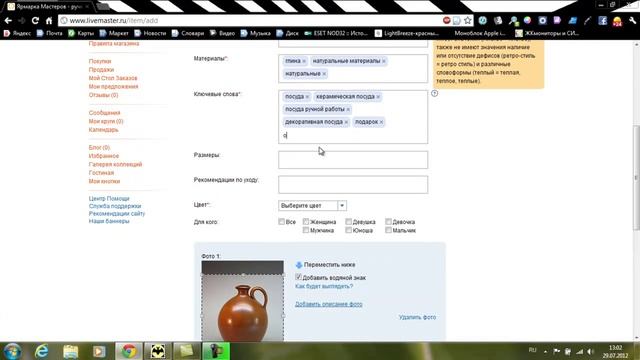Switch to the 'Ярмарка Мастеров' browser tab
Image resolution: width=640 pixels, height=360 pixels.
(x=49, y=7)
